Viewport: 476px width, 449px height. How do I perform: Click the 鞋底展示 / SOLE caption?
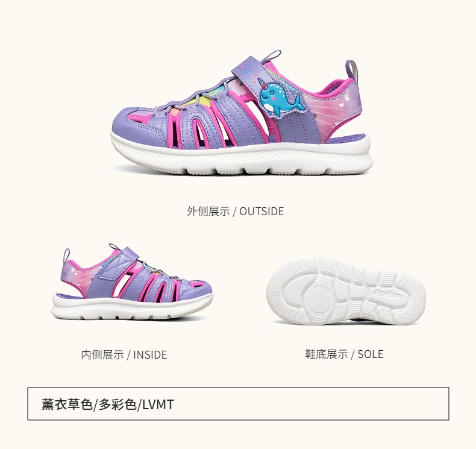click(x=344, y=354)
